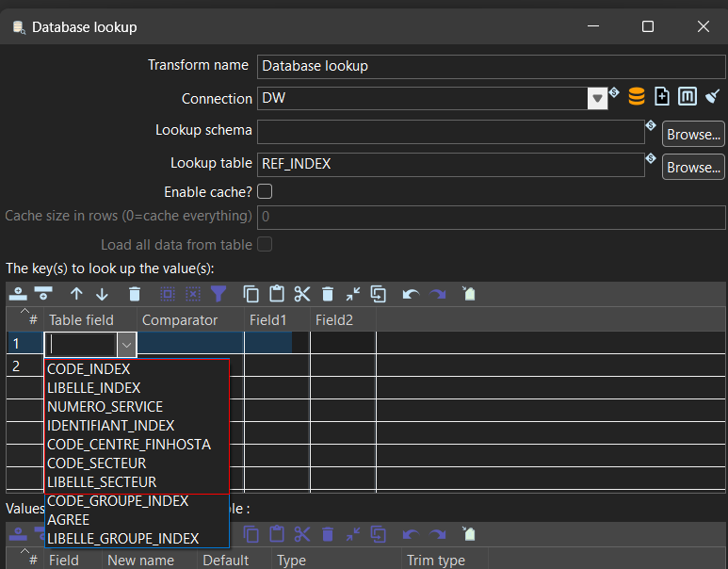Collapse the Table field combo dropdown arrow

[x=126, y=345]
